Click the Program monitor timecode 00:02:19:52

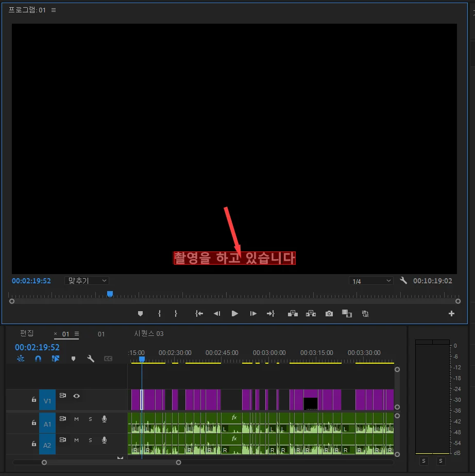[x=31, y=281]
